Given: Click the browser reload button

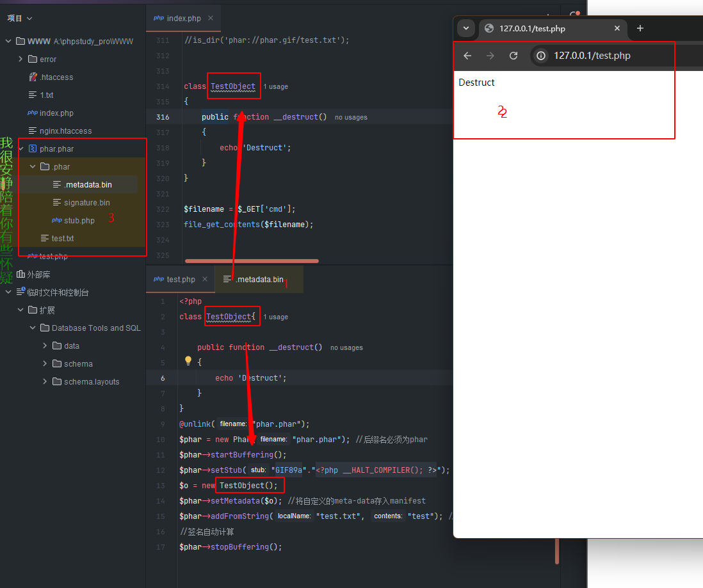Looking at the screenshot, I should coord(513,56).
